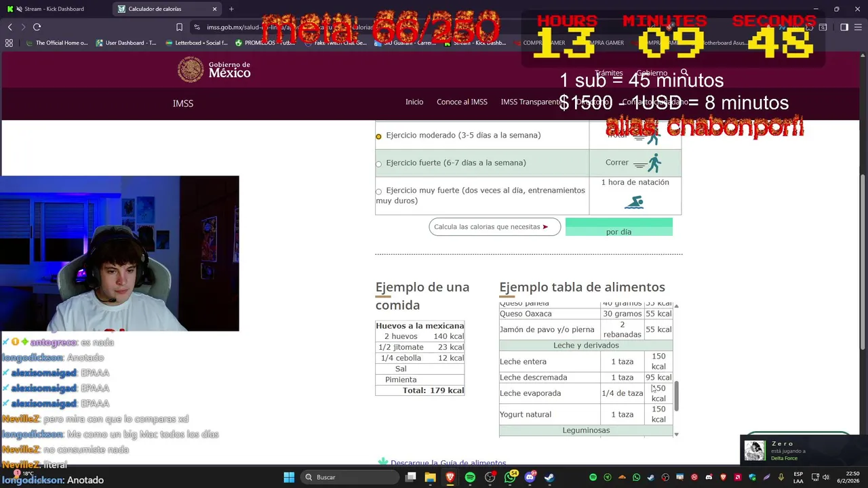Open OBS Studio from the taskbar

(x=490, y=477)
